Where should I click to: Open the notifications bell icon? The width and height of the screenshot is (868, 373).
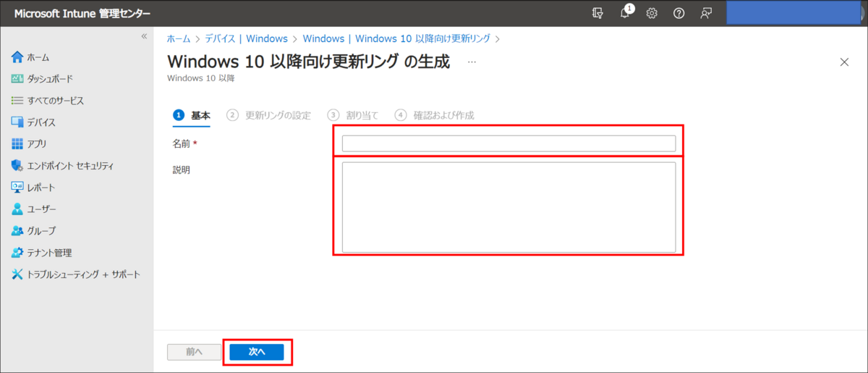[x=625, y=13]
